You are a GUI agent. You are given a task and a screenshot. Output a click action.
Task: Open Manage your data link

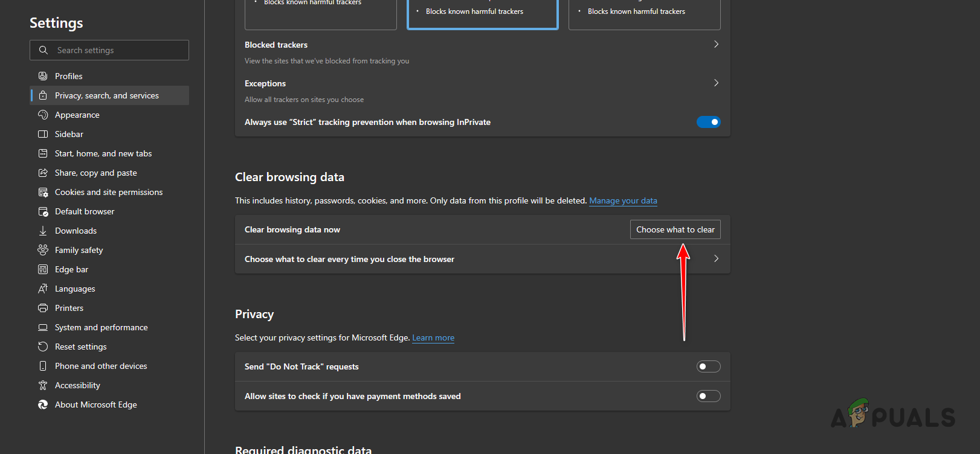click(623, 200)
